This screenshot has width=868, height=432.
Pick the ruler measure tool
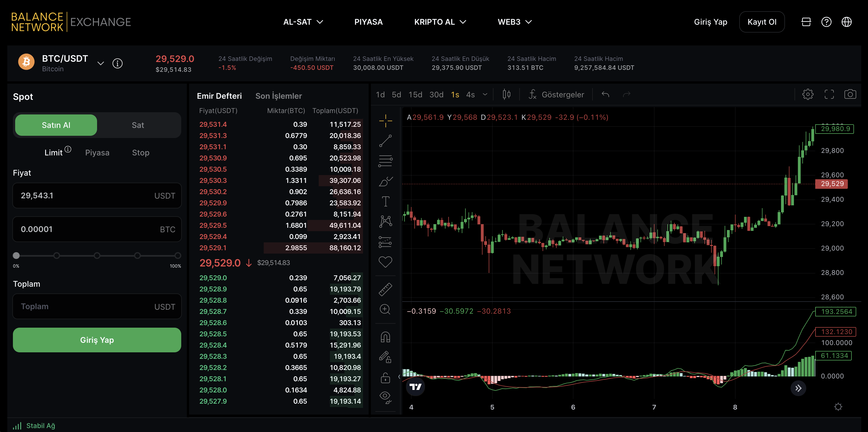coord(385,289)
